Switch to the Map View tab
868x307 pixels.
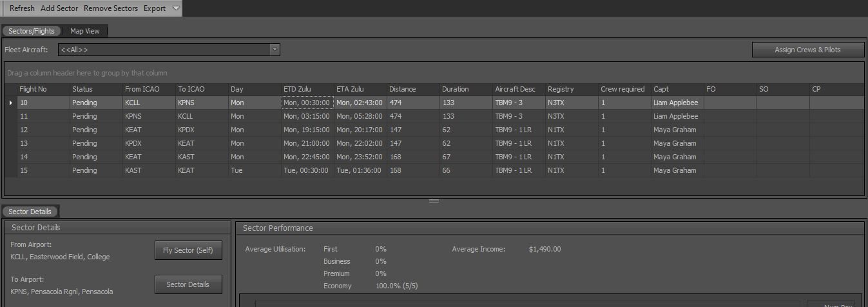coord(85,31)
